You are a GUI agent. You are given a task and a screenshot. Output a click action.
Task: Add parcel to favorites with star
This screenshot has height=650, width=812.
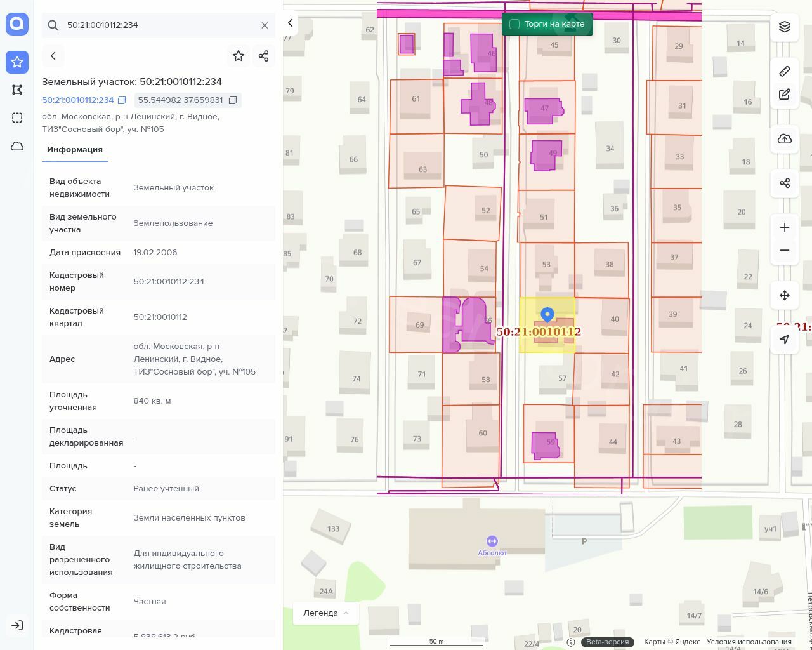239,56
